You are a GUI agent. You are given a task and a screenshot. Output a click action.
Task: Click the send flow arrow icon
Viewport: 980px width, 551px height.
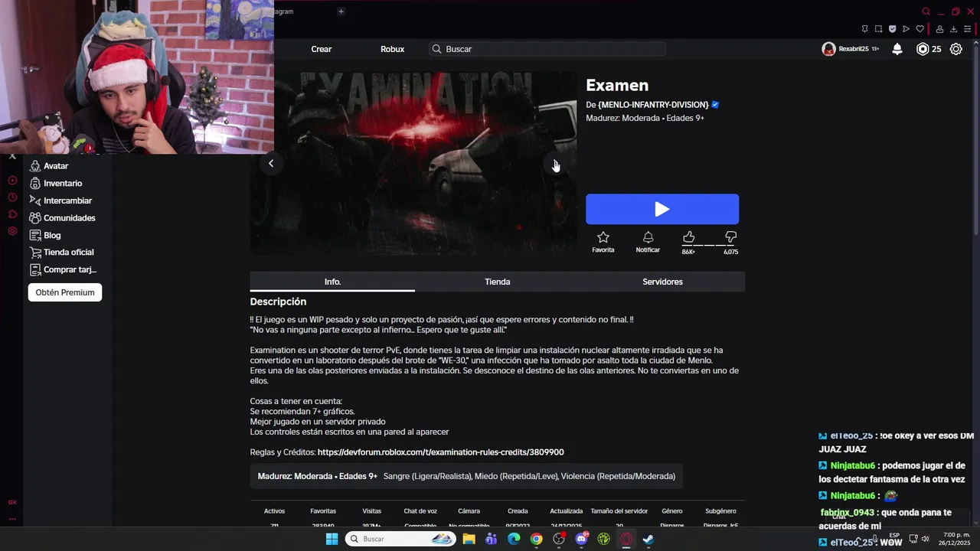point(906,29)
